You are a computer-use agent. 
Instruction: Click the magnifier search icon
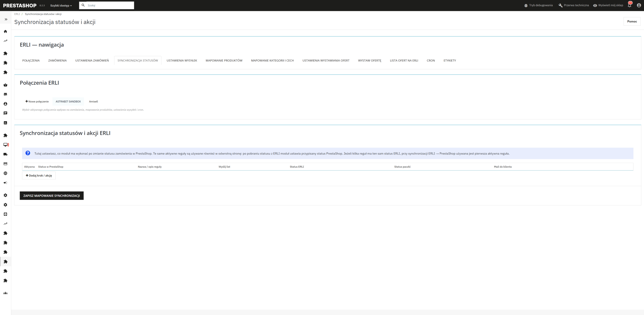83,5
